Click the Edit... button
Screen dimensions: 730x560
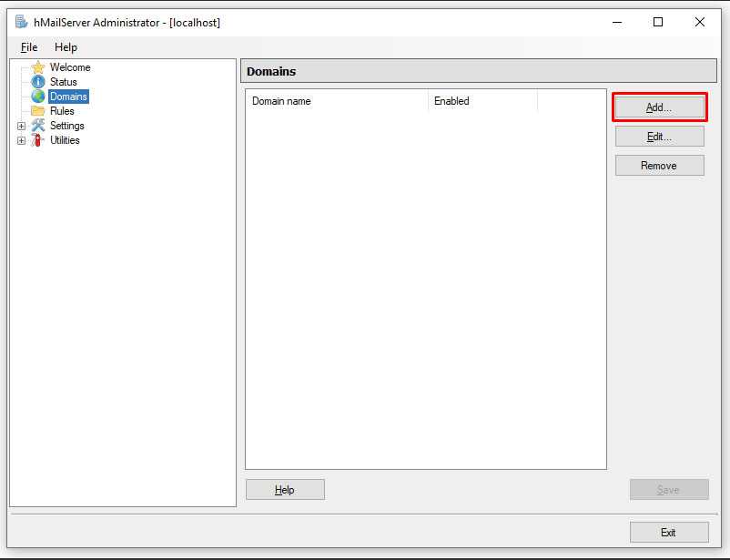click(659, 137)
